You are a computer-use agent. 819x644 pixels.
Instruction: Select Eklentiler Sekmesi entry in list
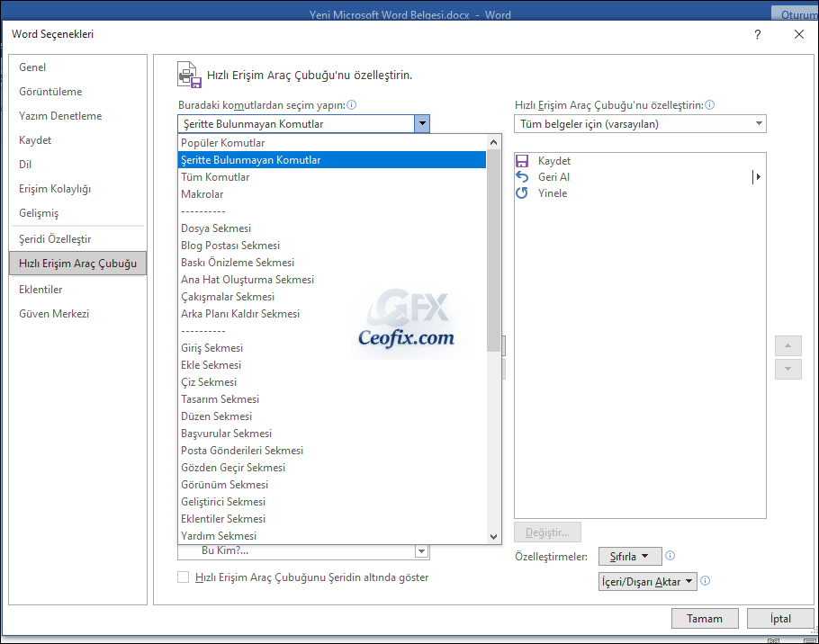point(332,519)
